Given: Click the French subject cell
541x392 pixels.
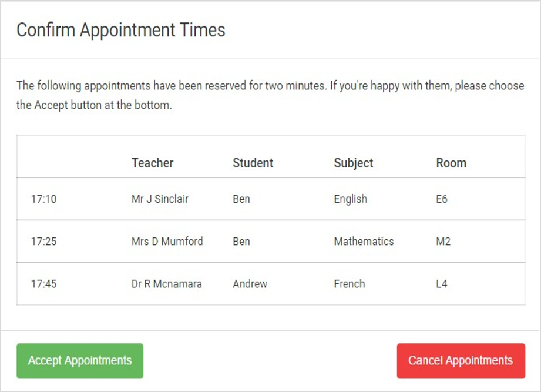Looking at the screenshot, I should coord(349,284).
